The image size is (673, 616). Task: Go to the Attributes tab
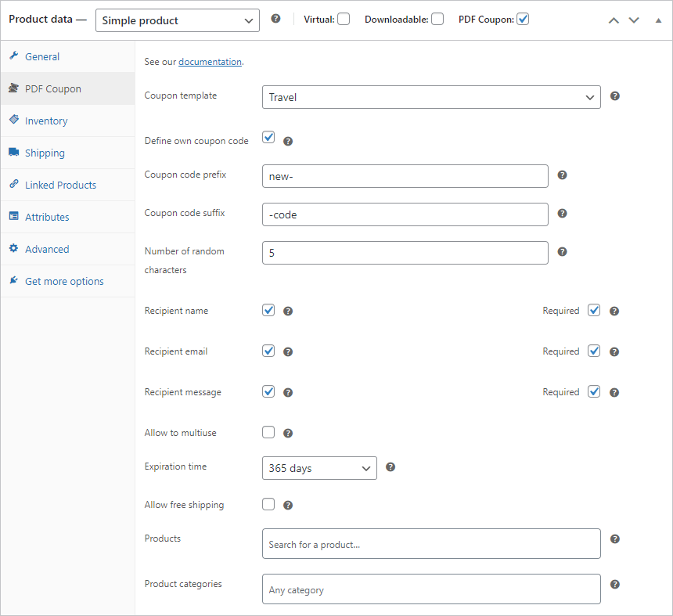point(68,218)
